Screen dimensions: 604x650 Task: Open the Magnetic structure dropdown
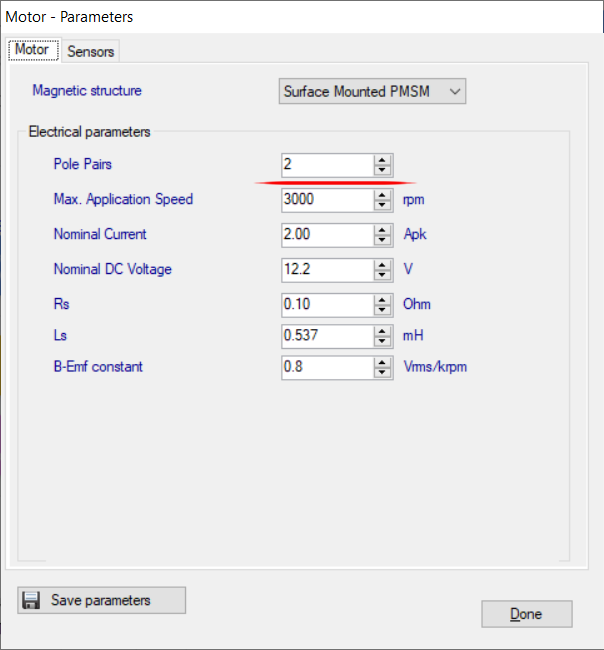pyautogui.click(x=372, y=91)
